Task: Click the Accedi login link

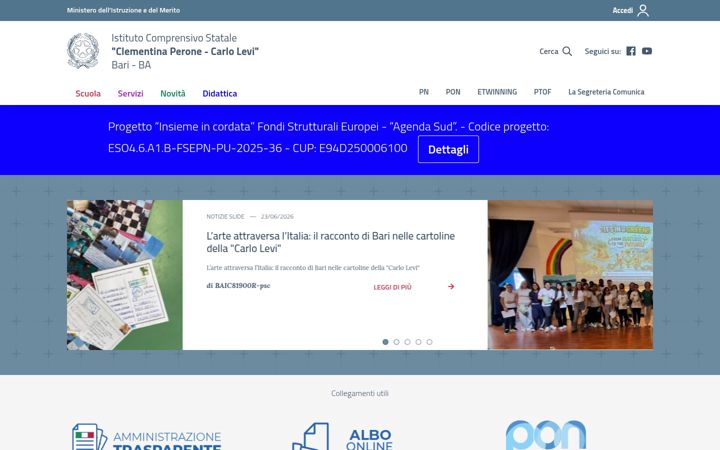Action: (622, 10)
